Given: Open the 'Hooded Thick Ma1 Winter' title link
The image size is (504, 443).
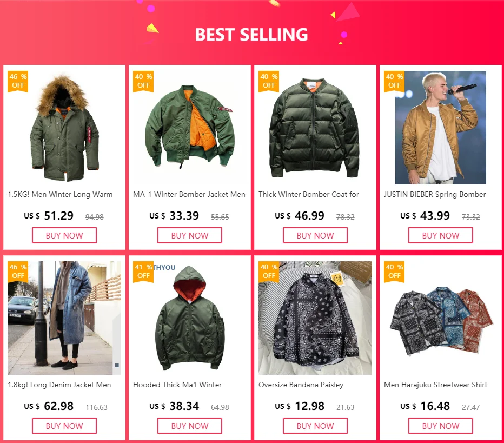Looking at the screenshot, I should tap(177, 385).
